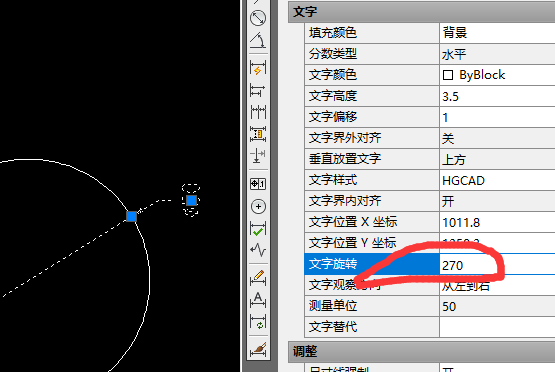Open the 垂直放置文字 value 上方 dropdown
This screenshot has width=555, height=372.
tap(497, 159)
